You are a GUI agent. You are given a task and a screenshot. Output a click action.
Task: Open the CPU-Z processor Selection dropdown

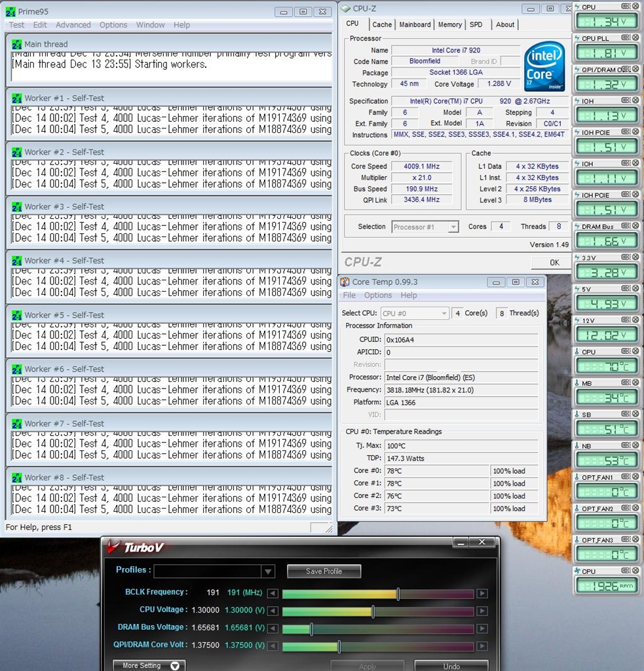(453, 227)
